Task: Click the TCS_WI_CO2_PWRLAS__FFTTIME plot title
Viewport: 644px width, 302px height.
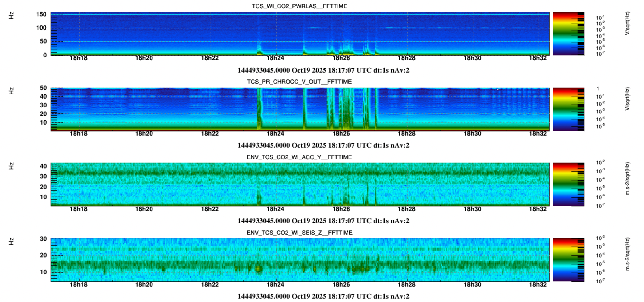Action: (299, 6)
